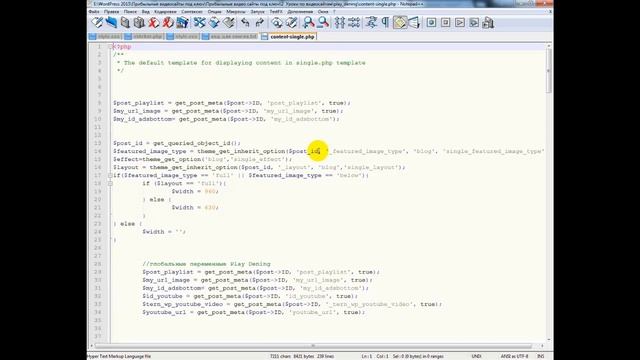This screenshot has width=640, height=360.
Task: Click line number 10 in the margin
Action: (98, 119)
